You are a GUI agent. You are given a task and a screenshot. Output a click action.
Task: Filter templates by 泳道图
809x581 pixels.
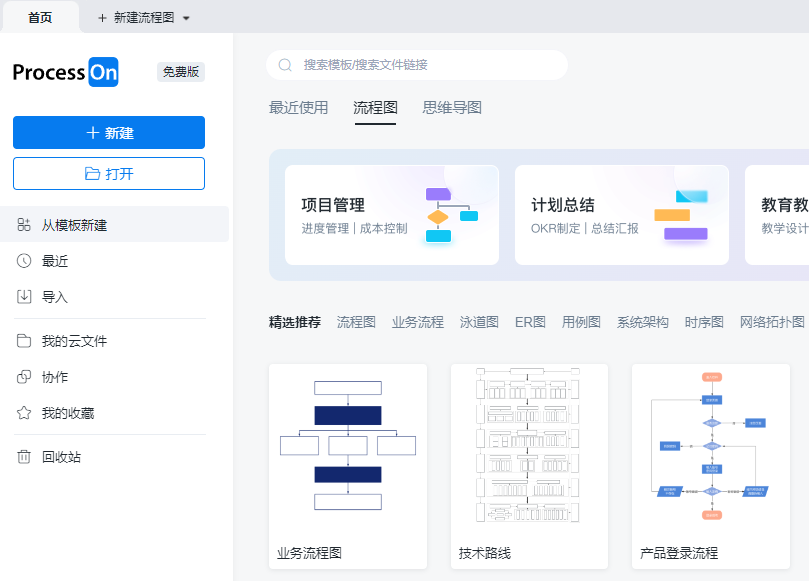(479, 322)
